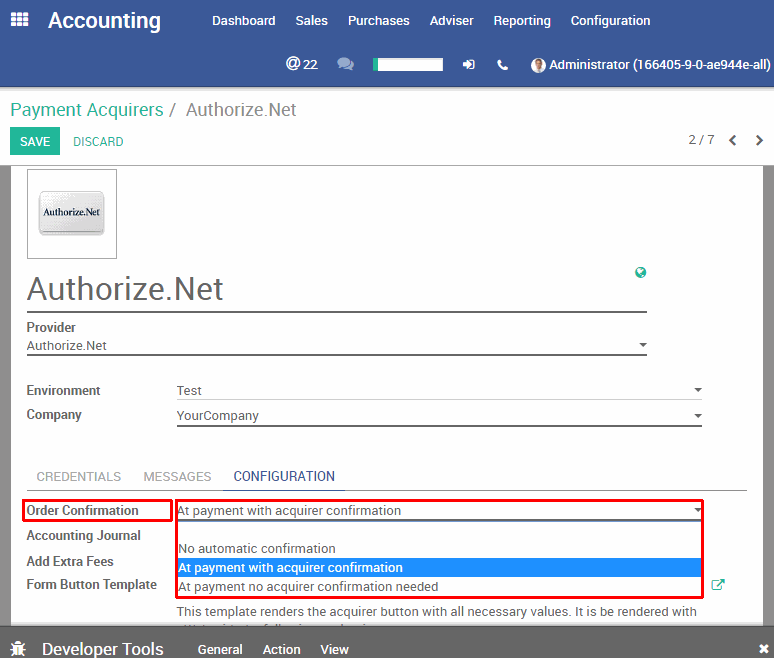Open the external link icon beside Form Button Template
774x658 pixels.
(718, 585)
